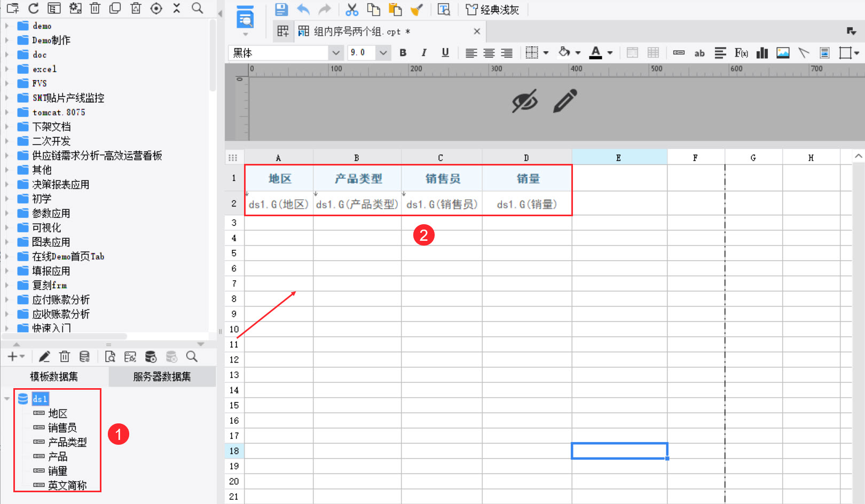Insert plain text with the ab icon
The height and width of the screenshot is (504, 865).
pos(699,53)
